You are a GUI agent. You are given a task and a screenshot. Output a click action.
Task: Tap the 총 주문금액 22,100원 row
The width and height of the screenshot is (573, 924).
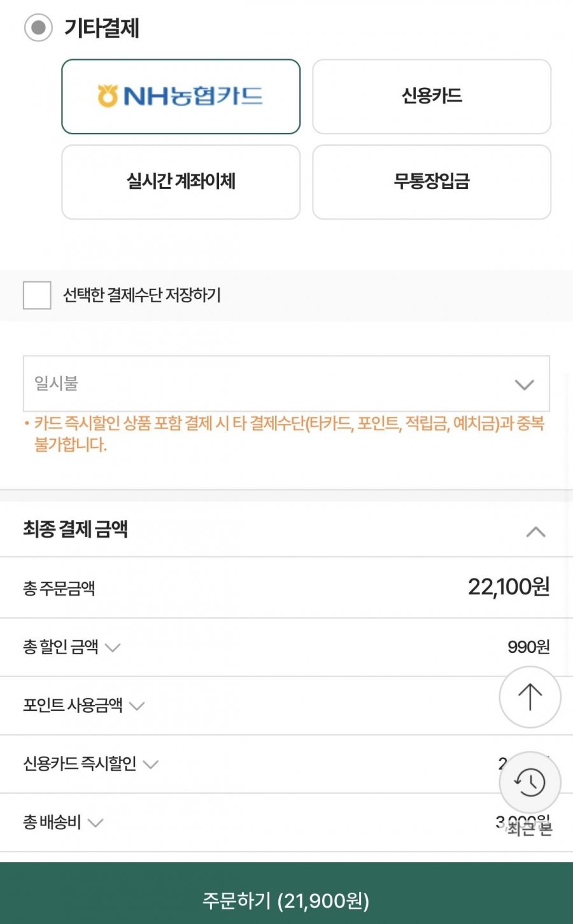pos(286,587)
